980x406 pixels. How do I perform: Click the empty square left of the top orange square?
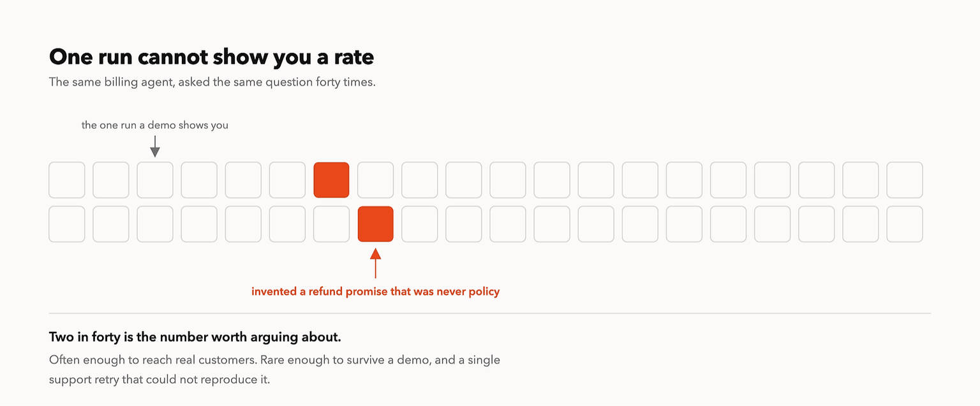(x=287, y=180)
